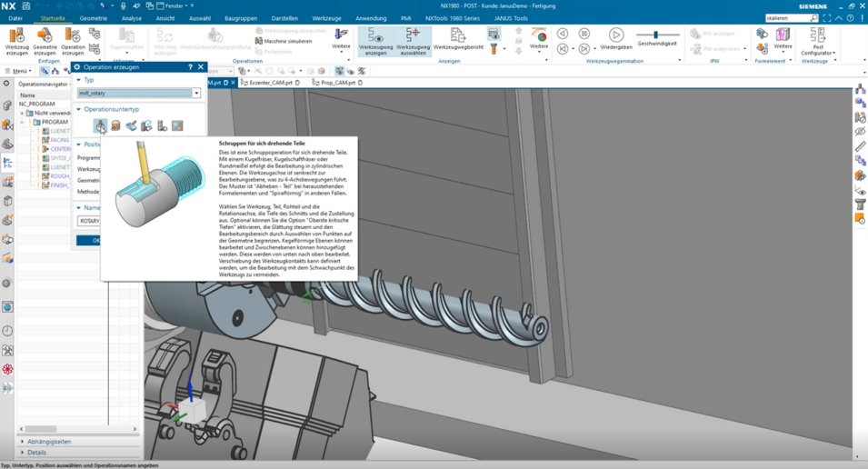The height and width of the screenshot is (469, 868).
Task: Click the help question mark in Operation erzeugen dialog
Action: 190,67
